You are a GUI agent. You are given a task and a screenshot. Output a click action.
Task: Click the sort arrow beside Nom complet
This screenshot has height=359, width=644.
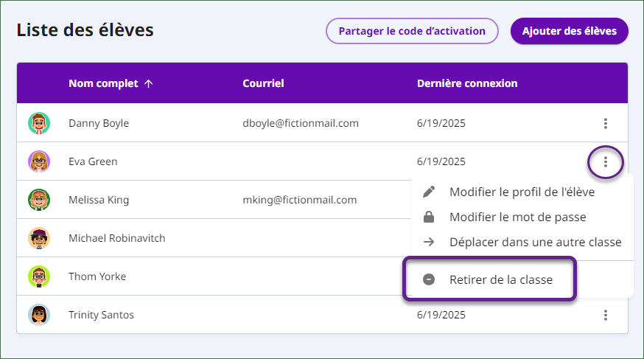pyautogui.click(x=149, y=83)
